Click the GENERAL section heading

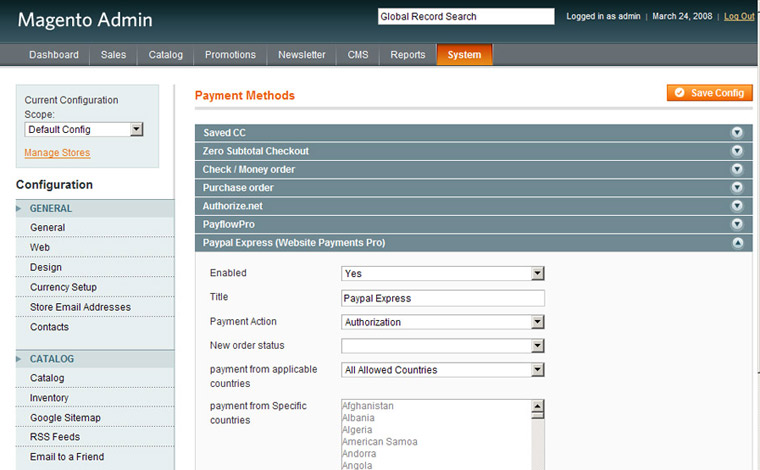tap(50, 208)
